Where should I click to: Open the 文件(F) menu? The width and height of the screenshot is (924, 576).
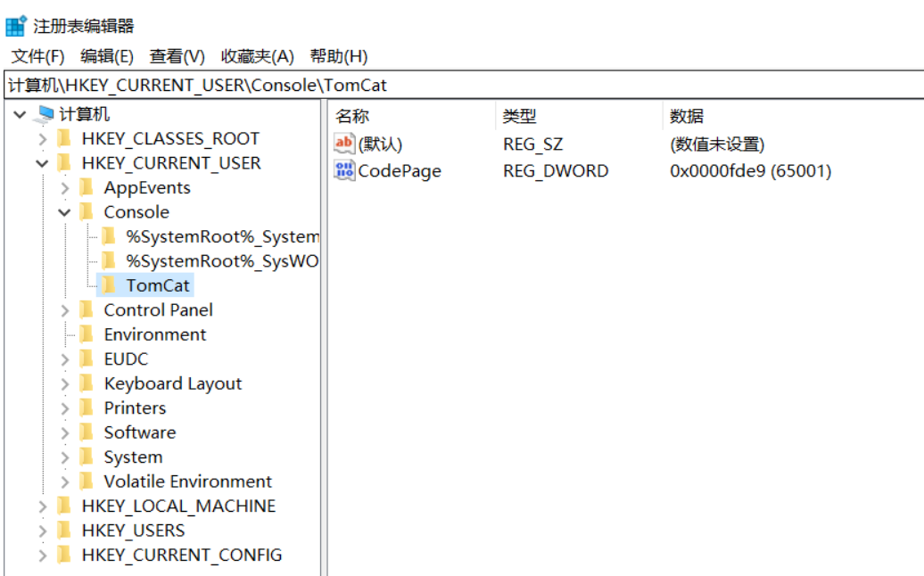37,56
